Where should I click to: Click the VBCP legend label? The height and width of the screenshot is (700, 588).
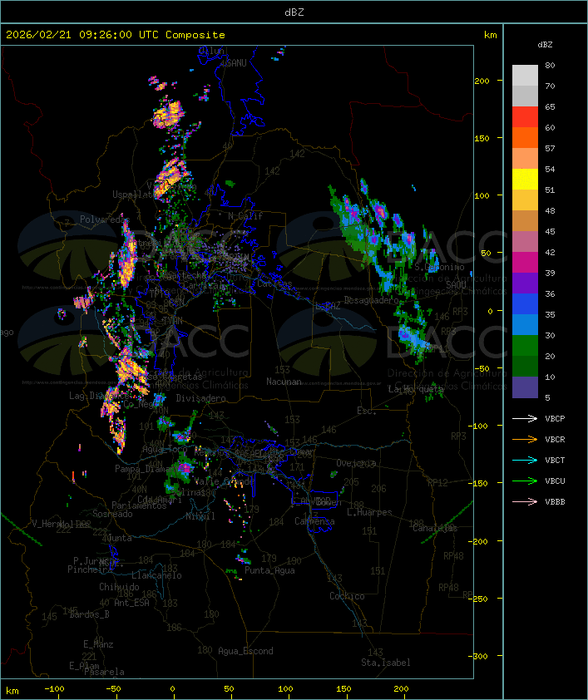pyautogui.click(x=555, y=419)
